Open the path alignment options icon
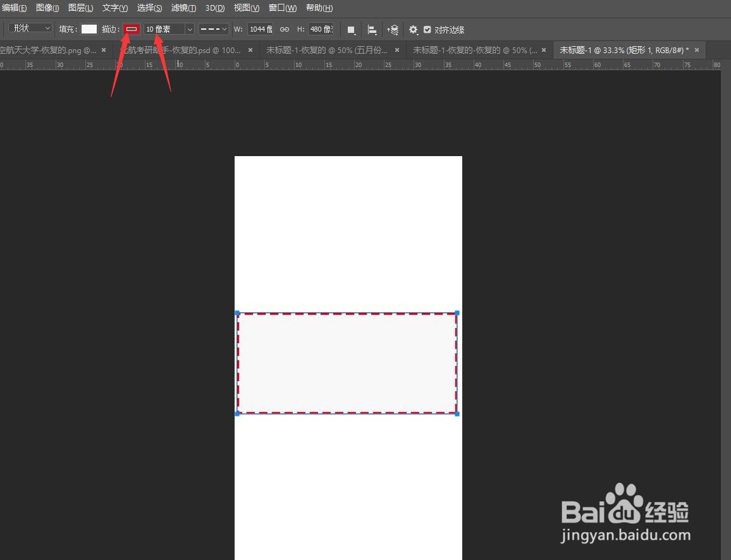731x560 pixels. point(372,30)
